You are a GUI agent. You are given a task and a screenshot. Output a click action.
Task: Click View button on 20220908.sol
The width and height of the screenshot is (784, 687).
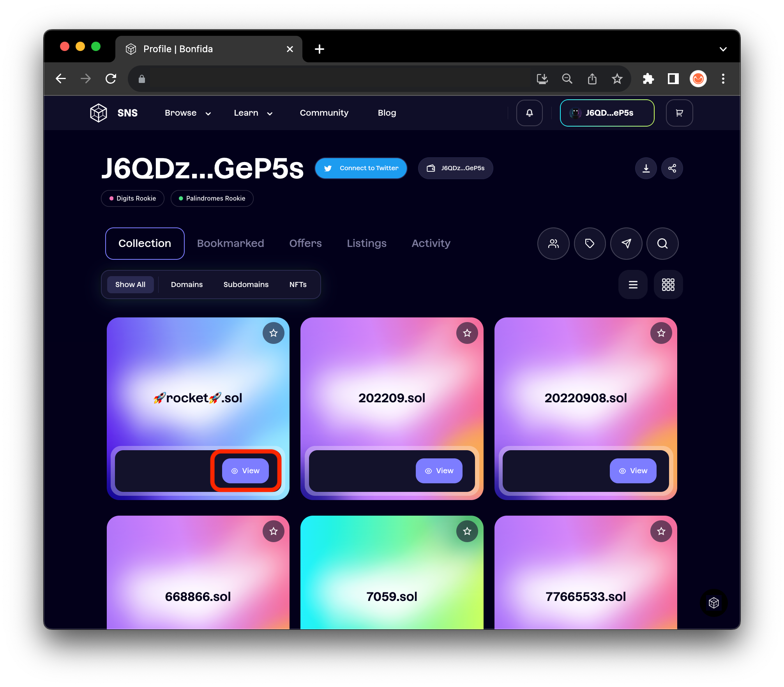click(x=633, y=471)
